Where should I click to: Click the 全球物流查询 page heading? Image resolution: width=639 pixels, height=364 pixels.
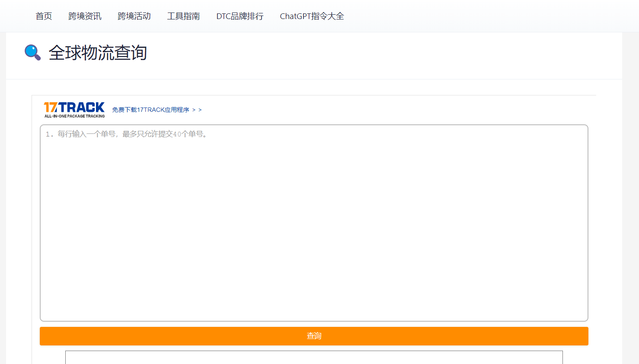click(x=98, y=53)
